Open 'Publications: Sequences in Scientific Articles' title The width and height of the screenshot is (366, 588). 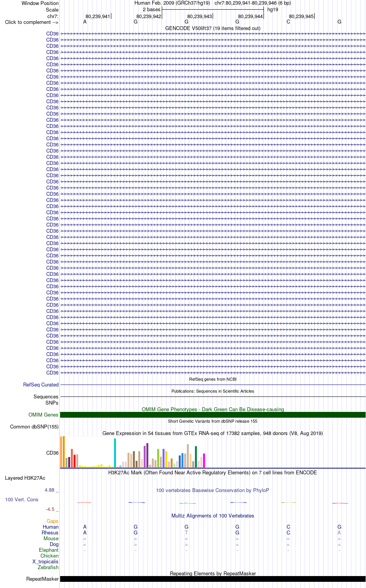click(x=213, y=391)
